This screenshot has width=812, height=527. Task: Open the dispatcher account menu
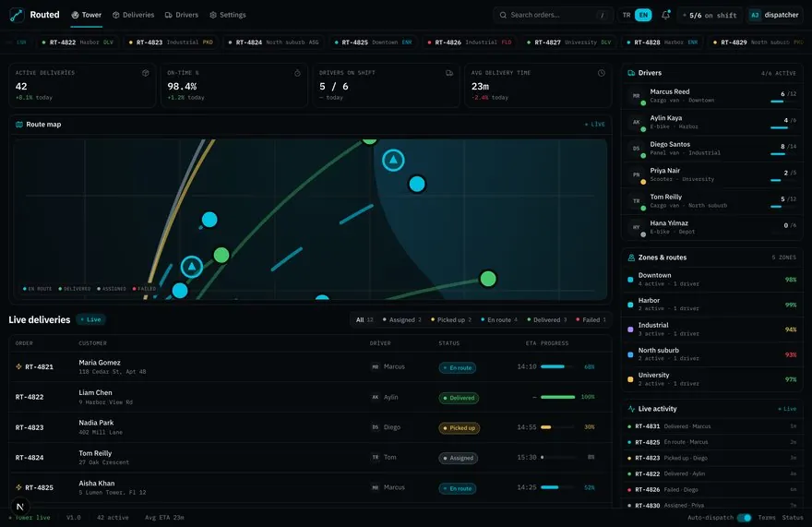click(774, 15)
